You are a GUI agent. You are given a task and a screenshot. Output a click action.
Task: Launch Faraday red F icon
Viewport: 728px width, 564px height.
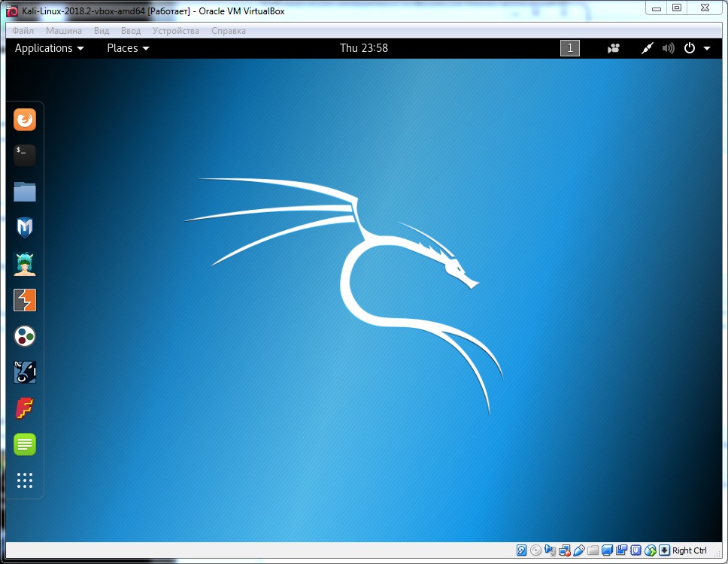pos(25,408)
